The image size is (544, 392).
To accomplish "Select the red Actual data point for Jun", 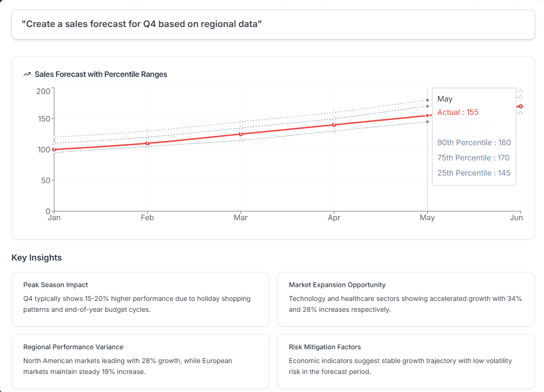I will tap(521, 106).
